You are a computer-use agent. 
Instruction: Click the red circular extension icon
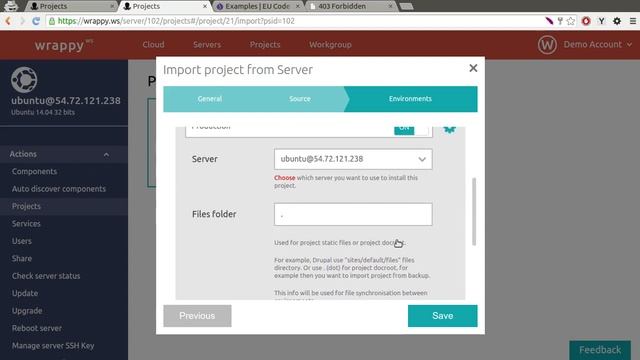coord(586,21)
